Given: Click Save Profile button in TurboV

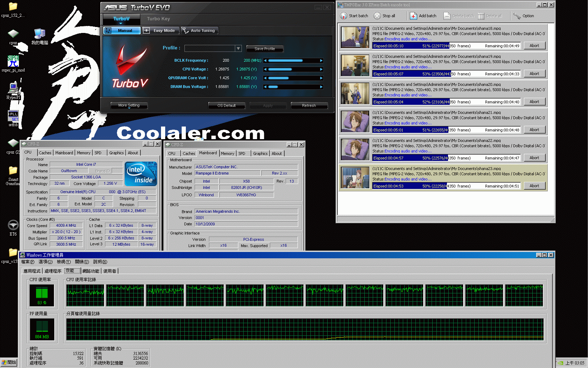Looking at the screenshot, I should tap(265, 49).
